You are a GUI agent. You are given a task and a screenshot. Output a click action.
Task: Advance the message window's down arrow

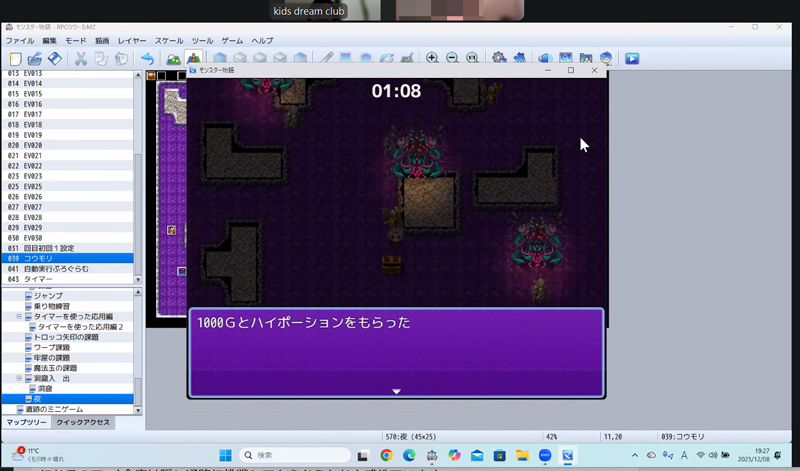pos(396,391)
